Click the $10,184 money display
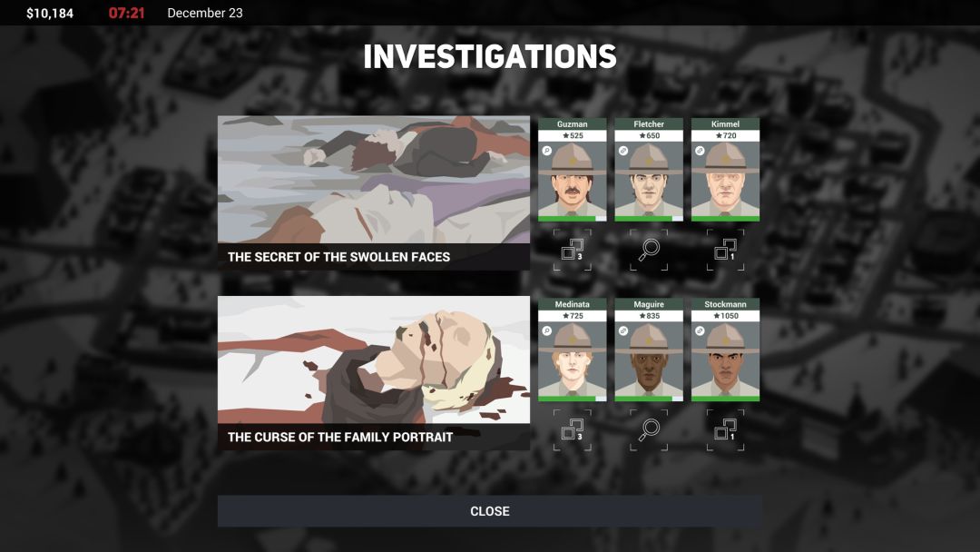This screenshot has height=552, width=980. (49, 14)
